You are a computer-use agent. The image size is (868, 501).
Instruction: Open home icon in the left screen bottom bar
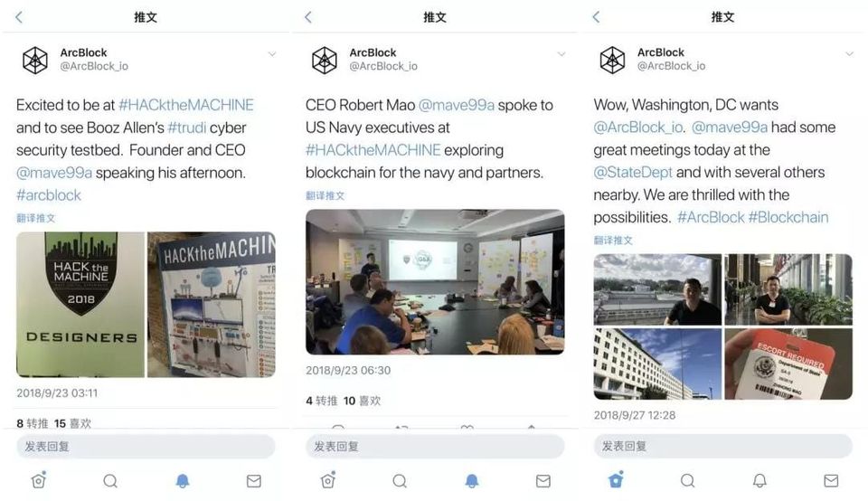click(x=38, y=480)
